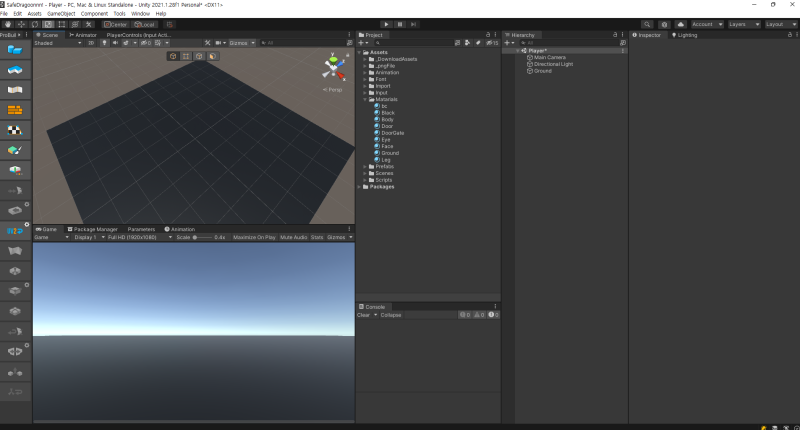The height and width of the screenshot is (430, 800).
Task: Switch to the Animation tab
Action: pos(180,229)
